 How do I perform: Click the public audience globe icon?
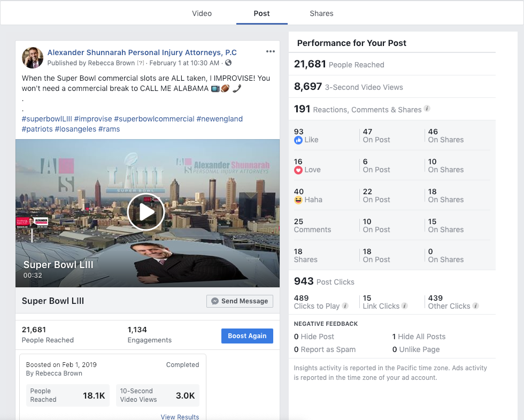coord(228,63)
